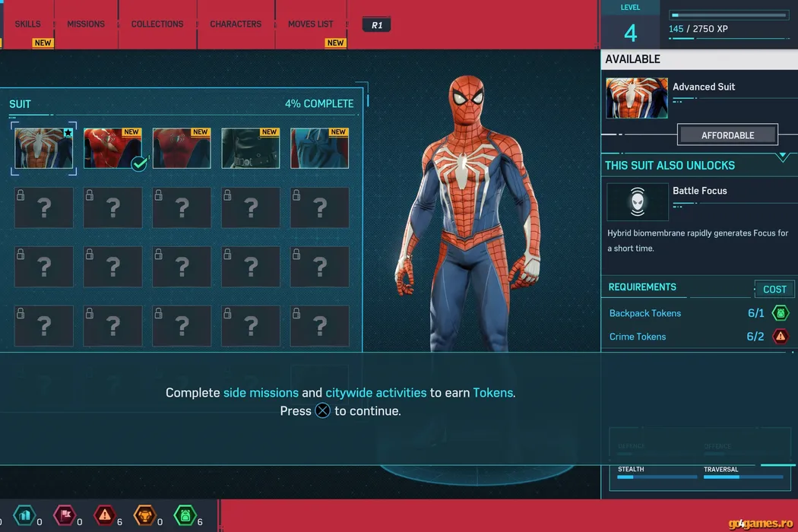Click the lock icon on first locked suit

(x=21, y=195)
